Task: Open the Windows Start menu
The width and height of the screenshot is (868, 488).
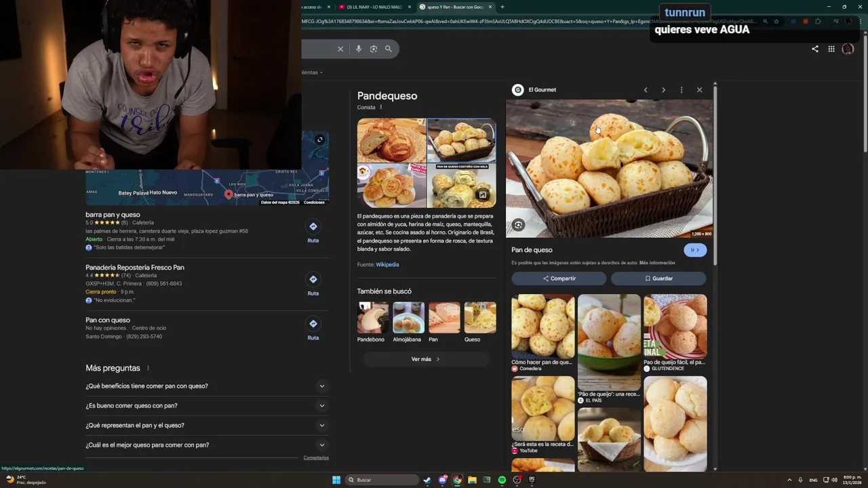Action: (336, 480)
